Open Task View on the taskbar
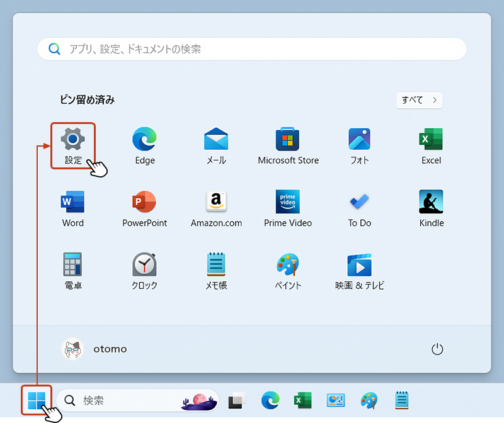This screenshot has height=423, width=504. [237, 400]
